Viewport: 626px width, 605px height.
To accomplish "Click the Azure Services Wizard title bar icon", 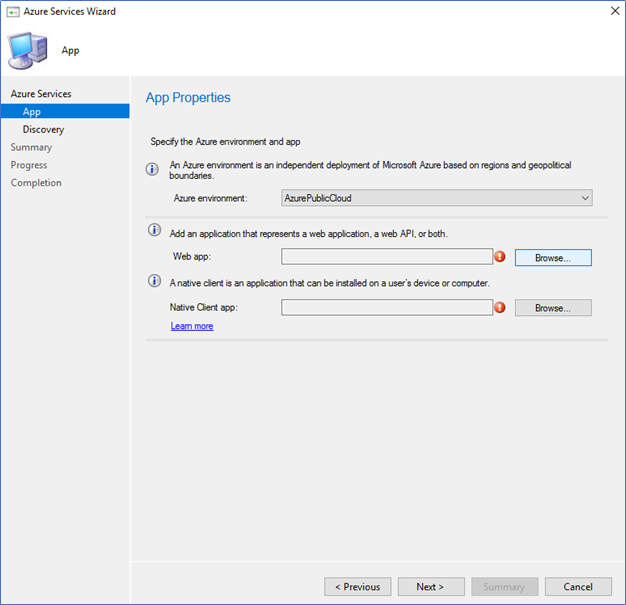I will 13,12.
